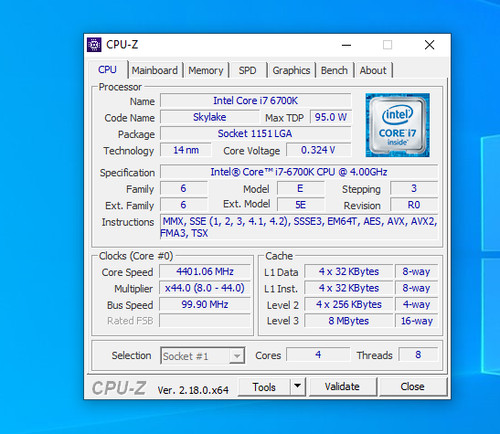The image size is (500, 434).
Task: Switch to the CPU tab
Action: pyautogui.click(x=107, y=70)
